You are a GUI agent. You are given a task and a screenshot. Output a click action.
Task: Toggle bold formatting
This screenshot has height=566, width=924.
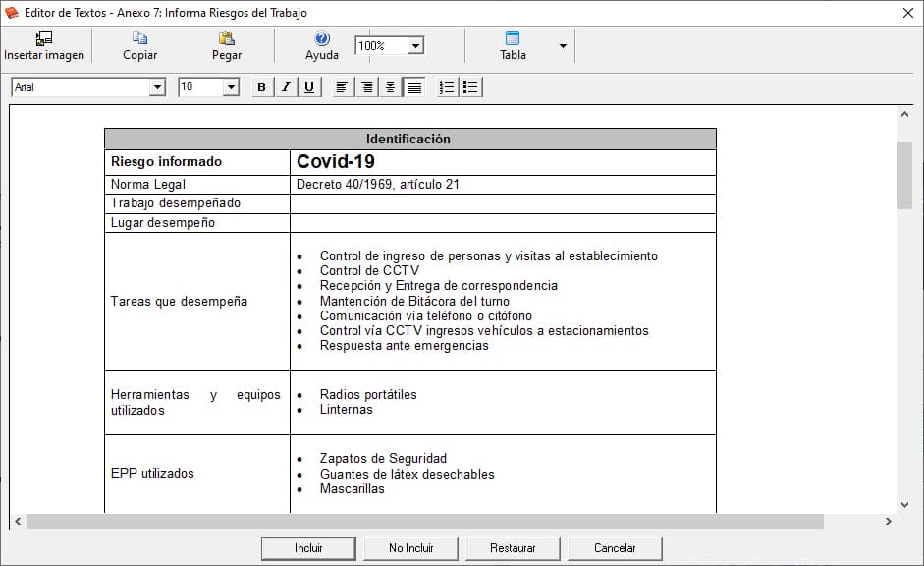pyautogui.click(x=261, y=87)
